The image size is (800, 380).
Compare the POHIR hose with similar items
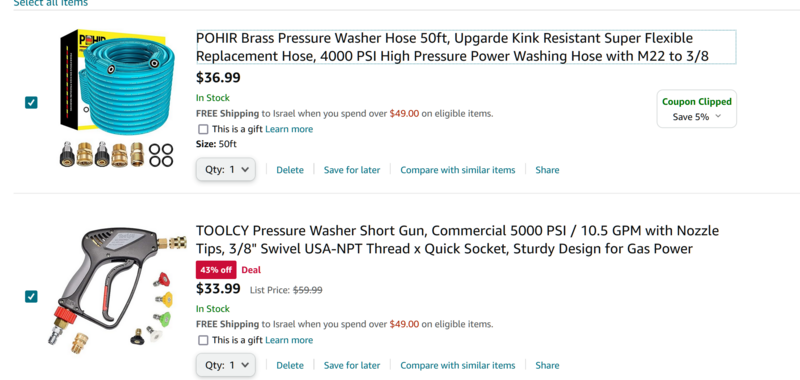tap(458, 170)
